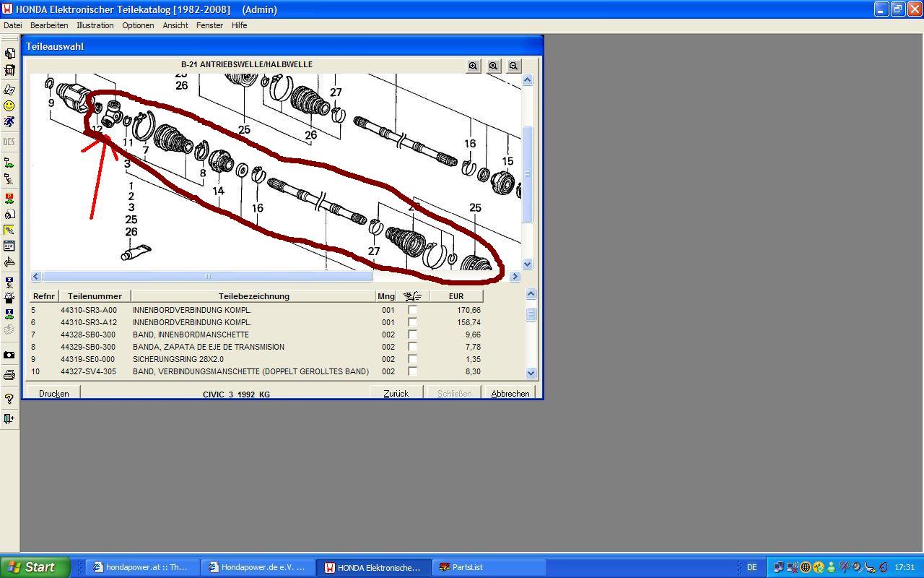Click the printer icon in left toolbar
The height and width of the screenshot is (578, 924).
point(9,375)
